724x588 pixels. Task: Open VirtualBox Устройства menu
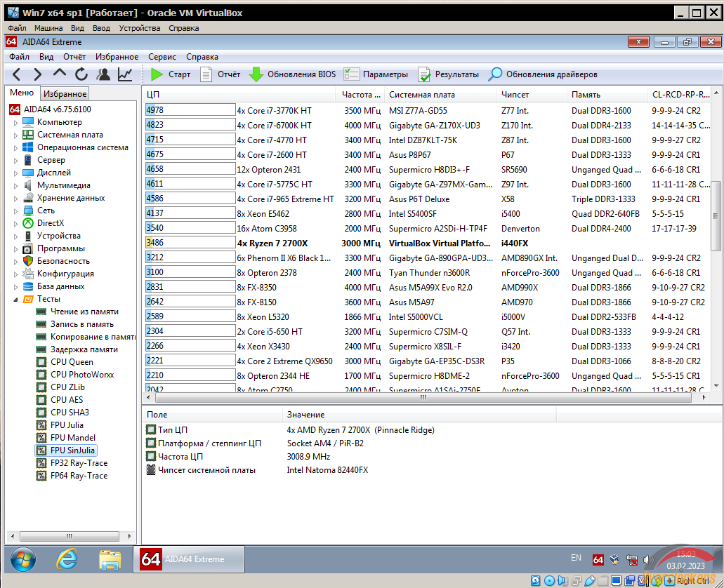(140, 27)
